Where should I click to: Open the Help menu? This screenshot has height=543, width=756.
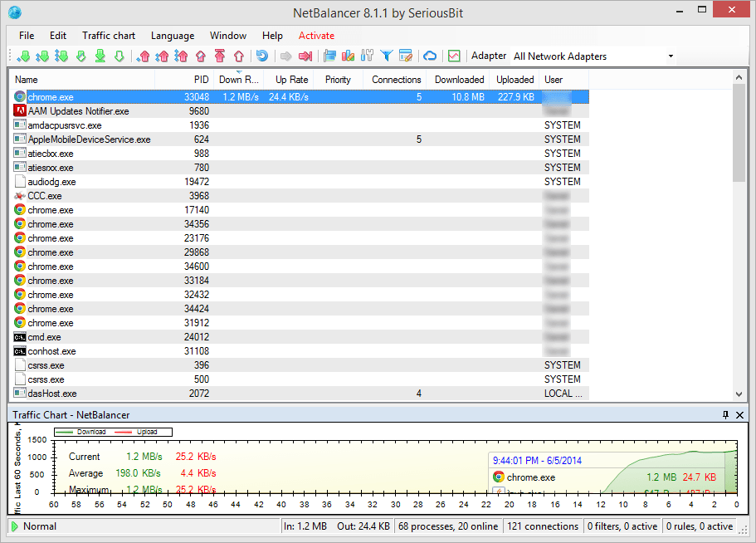click(272, 36)
